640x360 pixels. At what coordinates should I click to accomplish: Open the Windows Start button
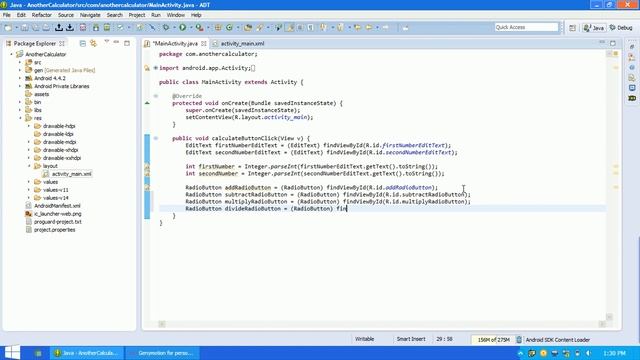click(11, 353)
